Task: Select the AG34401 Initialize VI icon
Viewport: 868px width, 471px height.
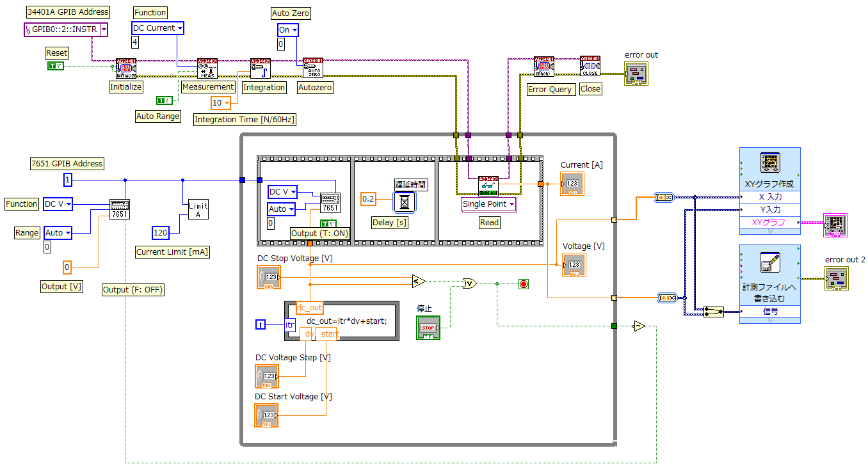Action: (x=126, y=68)
